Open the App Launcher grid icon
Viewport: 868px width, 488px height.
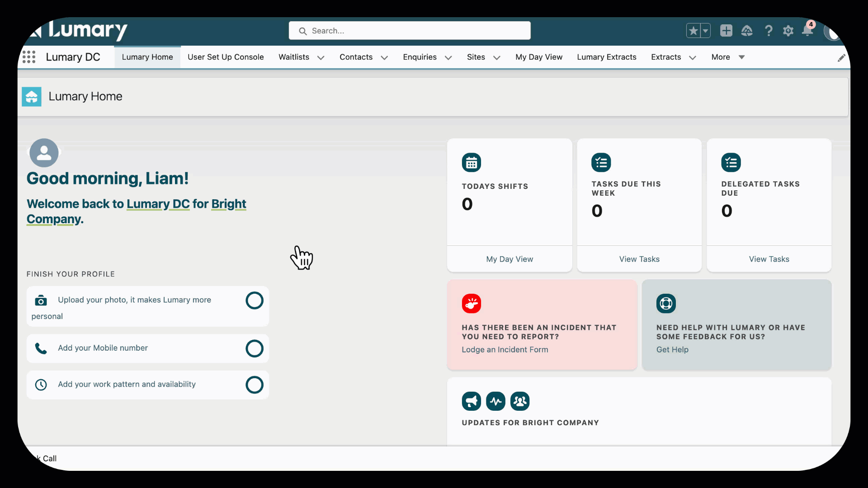click(x=29, y=57)
